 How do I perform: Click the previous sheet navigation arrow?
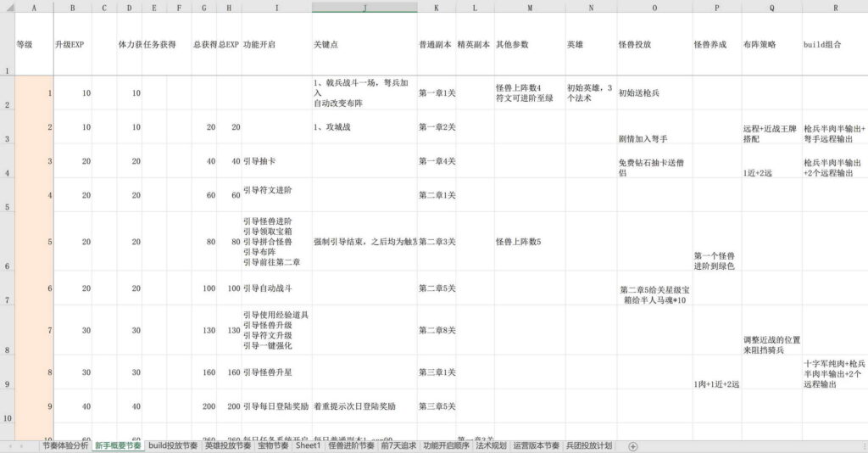click(10, 446)
